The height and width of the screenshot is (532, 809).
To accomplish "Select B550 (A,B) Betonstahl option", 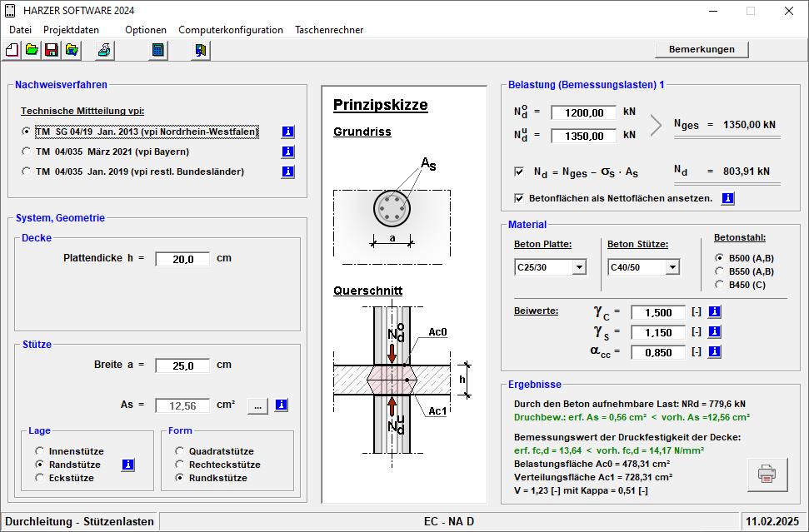I will click(x=721, y=271).
